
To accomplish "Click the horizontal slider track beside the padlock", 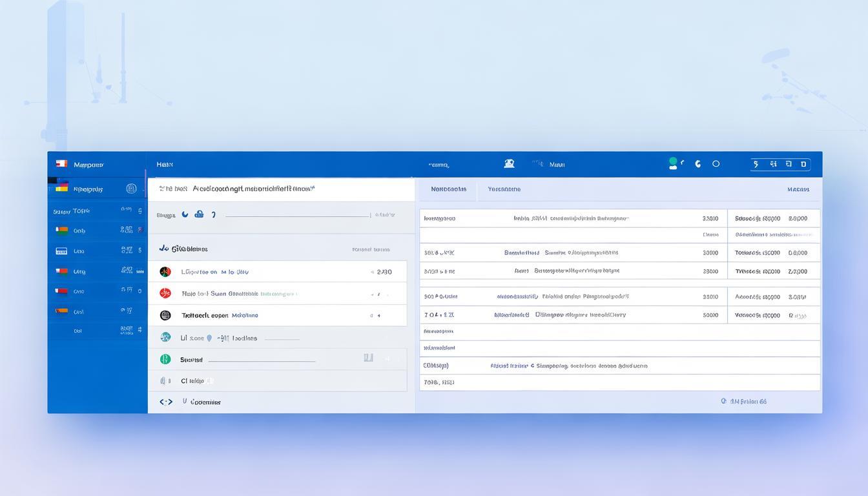I will [297, 216].
